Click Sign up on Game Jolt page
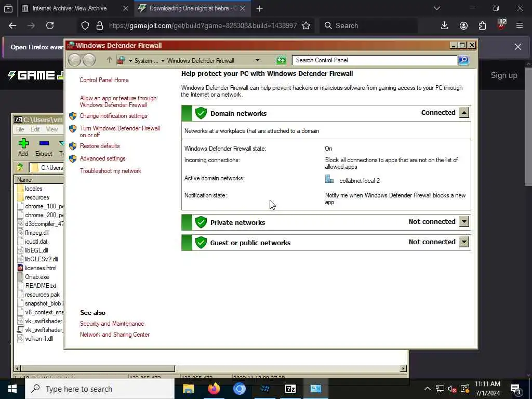The image size is (532, 399). click(504, 75)
